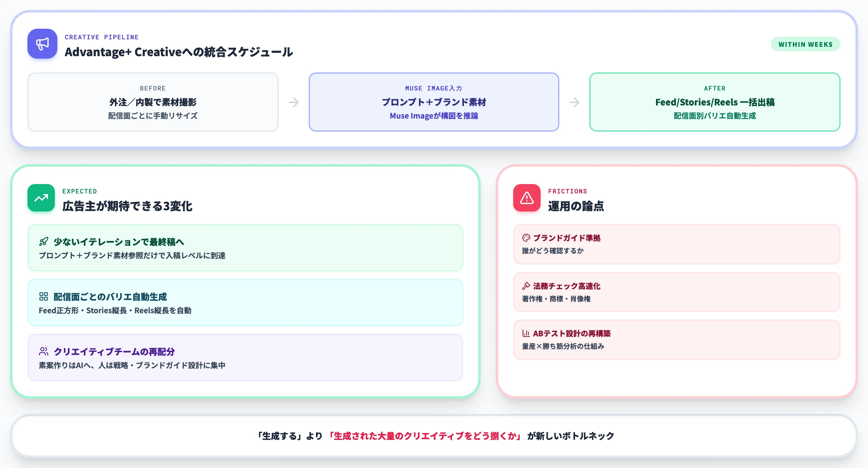The image size is (868, 468).
Task: Select the MUSE IMAGE入力 card
Action: point(434,102)
